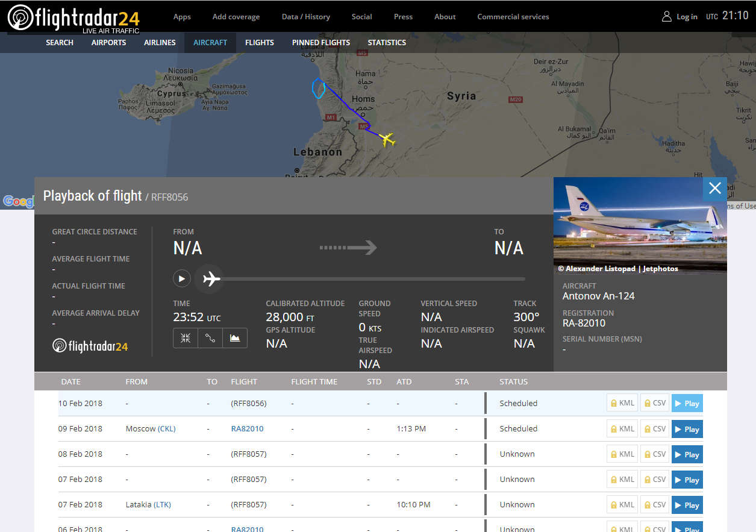Open the Press page
Image resolution: width=756 pixels, height=532 pixels.
403,17
